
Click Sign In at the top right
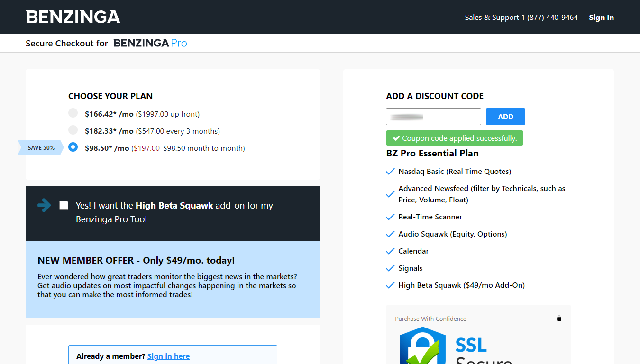point(601,17)
